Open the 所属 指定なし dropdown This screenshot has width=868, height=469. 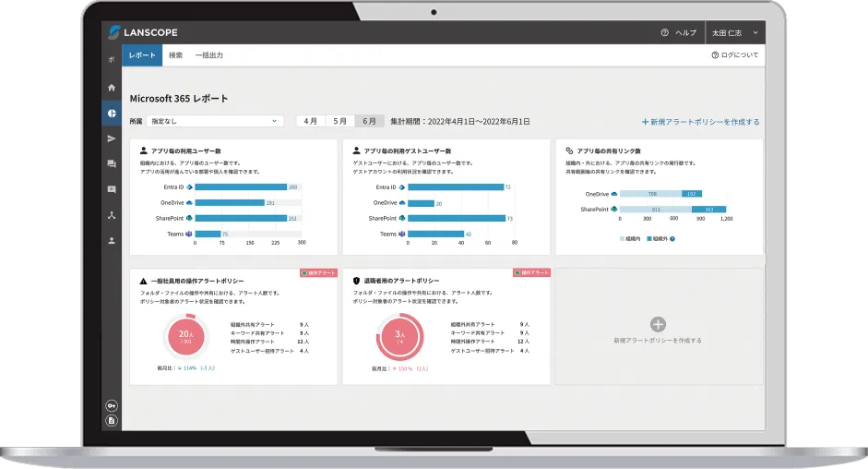(x=215, y=121)
